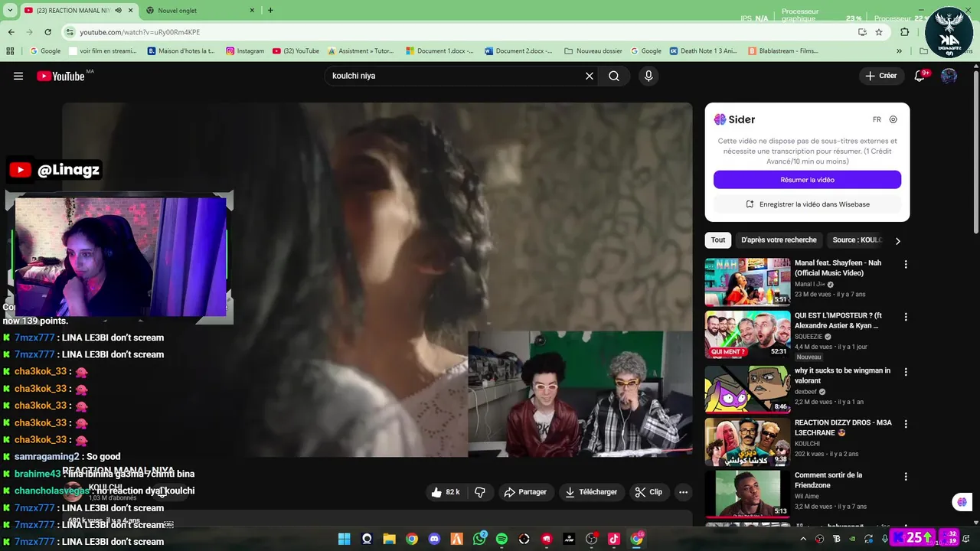
Task: Open options menu for Friendzone video
Action: coord(906,476)
